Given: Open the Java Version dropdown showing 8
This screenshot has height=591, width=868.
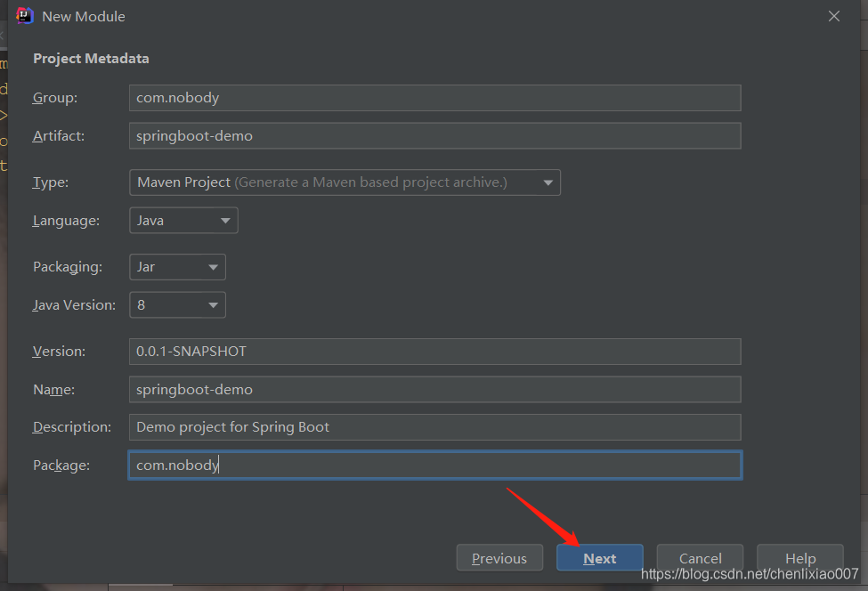Looking at the screenshot, I should coord(178,305).
